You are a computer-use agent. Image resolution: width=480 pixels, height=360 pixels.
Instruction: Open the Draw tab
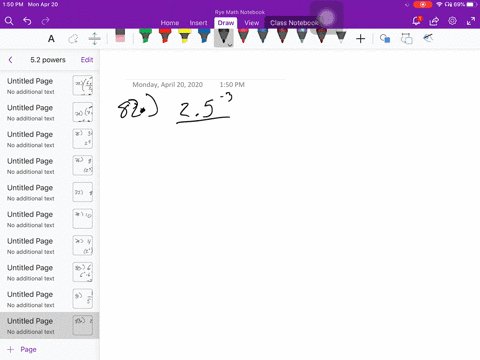[226, 23]
